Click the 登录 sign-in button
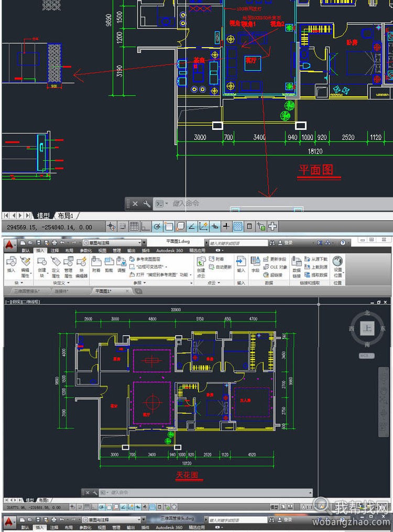The width and height of the screenshot is (393, 532). 286,243
